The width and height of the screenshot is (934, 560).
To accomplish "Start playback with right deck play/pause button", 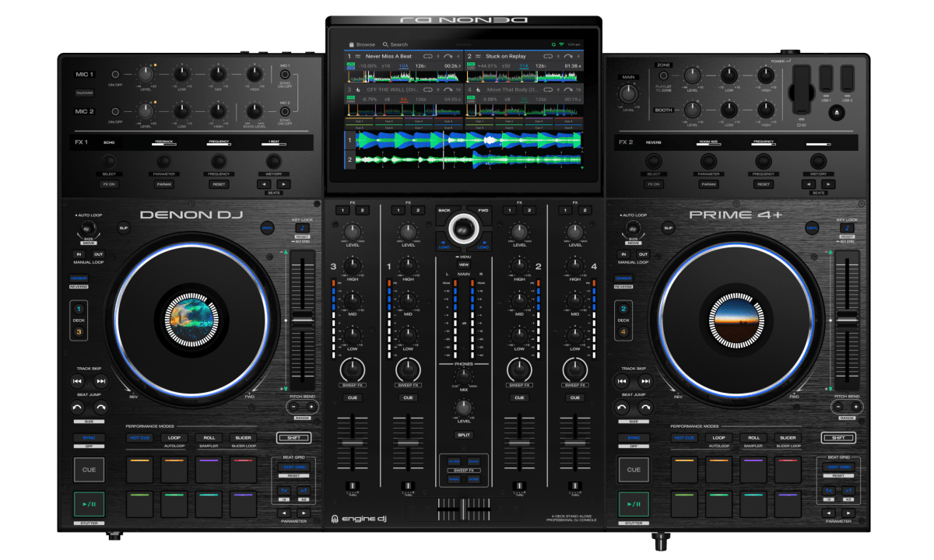I will (x=634, y=504).
